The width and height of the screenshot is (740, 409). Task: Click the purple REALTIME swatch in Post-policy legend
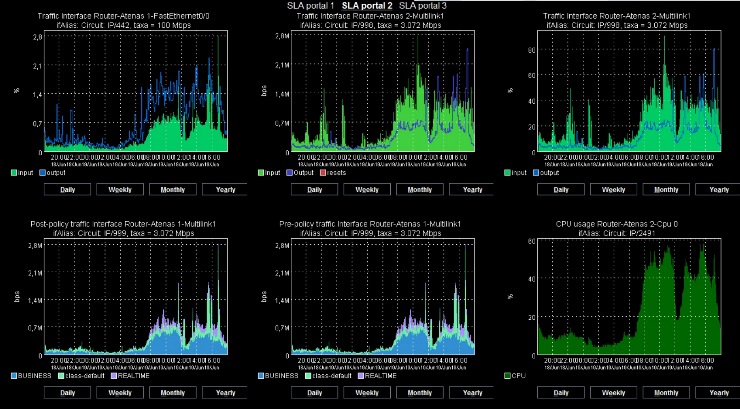pyautogui.click(x=114, y=376)
